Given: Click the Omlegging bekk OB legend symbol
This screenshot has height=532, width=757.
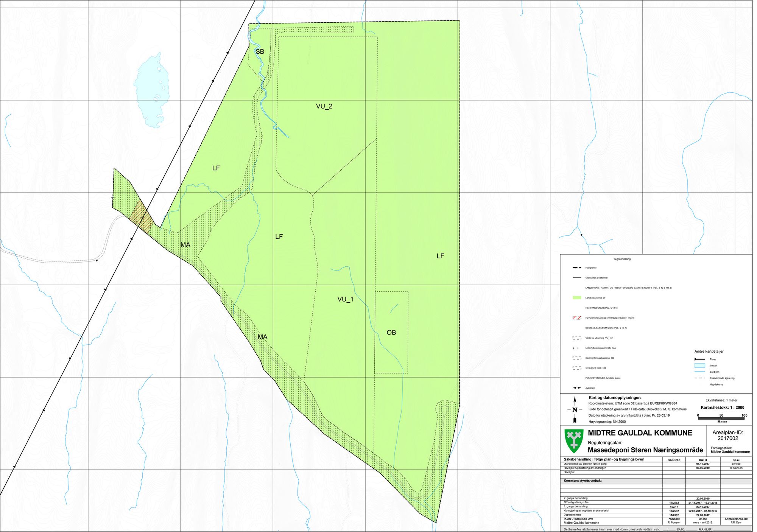Looking at the screenshot, I should [x=577, y=368].
